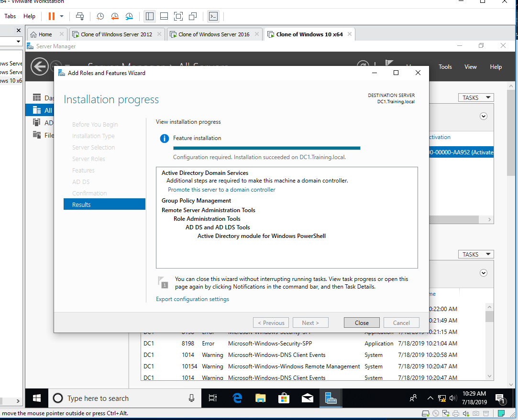Screen dimensions: 518x420
Task: Open Server Manager Tools menu
Action: (x=445, y=67)
